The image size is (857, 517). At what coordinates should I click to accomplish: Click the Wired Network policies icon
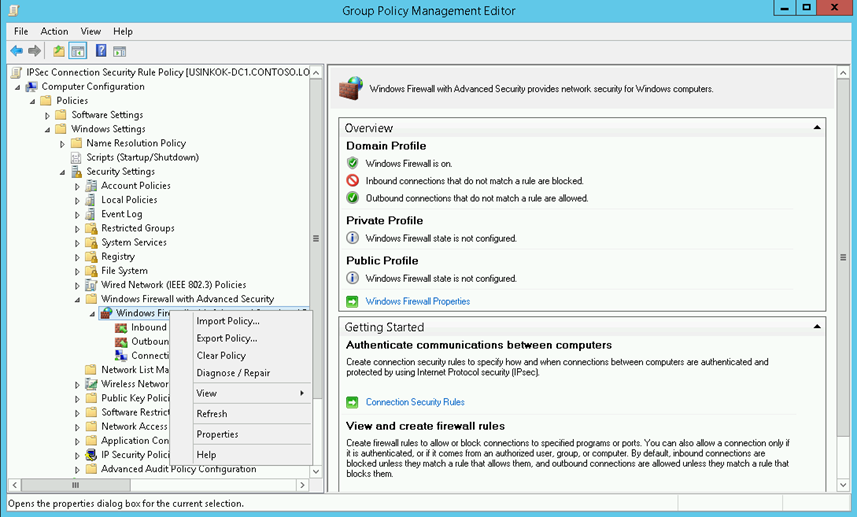tap(91, 285)
